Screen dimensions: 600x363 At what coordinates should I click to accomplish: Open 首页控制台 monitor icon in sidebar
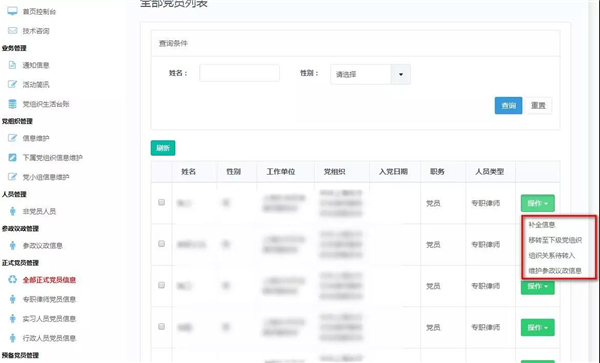click(x=12, y=11)
